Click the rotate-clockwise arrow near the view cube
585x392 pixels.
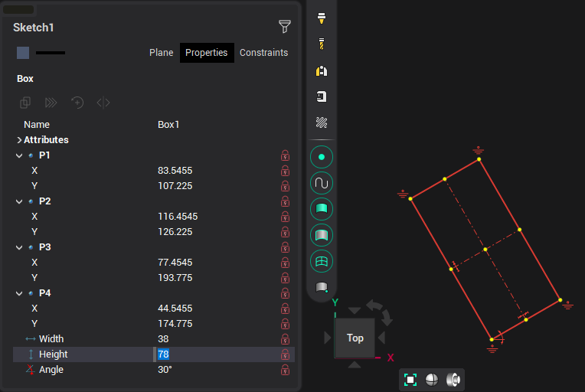tap(387, 316)
